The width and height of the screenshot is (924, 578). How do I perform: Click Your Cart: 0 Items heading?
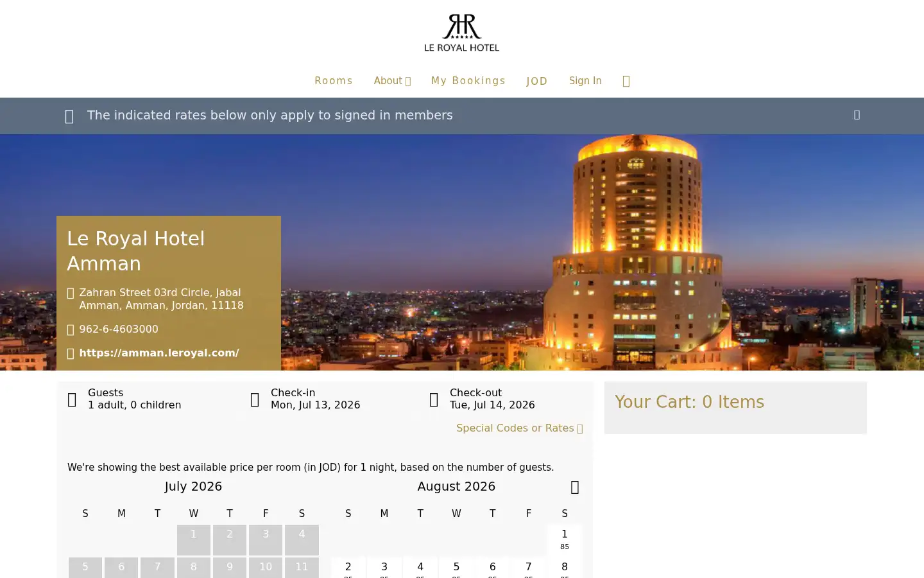point(690,402)
